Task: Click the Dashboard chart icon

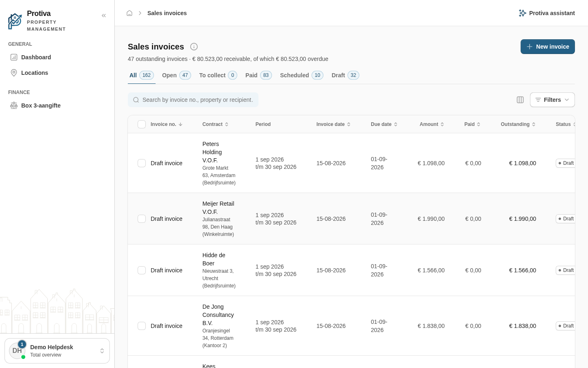Action: [14, 57]
